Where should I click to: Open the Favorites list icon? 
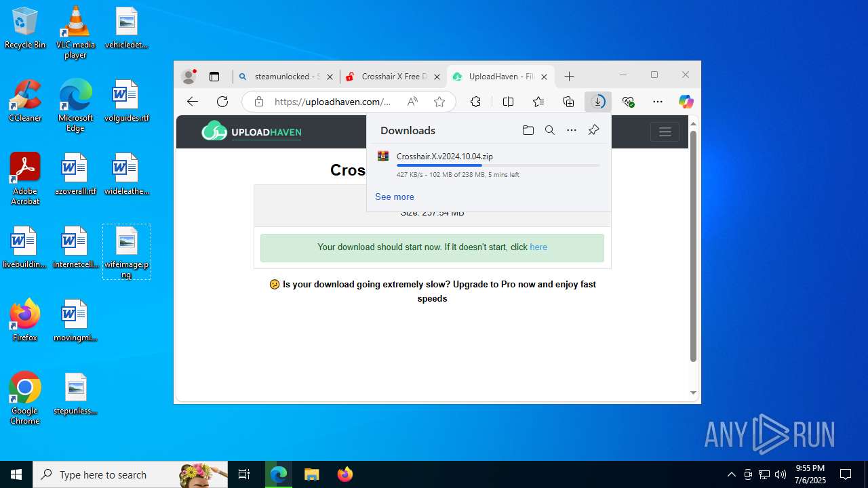pos(538,102)
